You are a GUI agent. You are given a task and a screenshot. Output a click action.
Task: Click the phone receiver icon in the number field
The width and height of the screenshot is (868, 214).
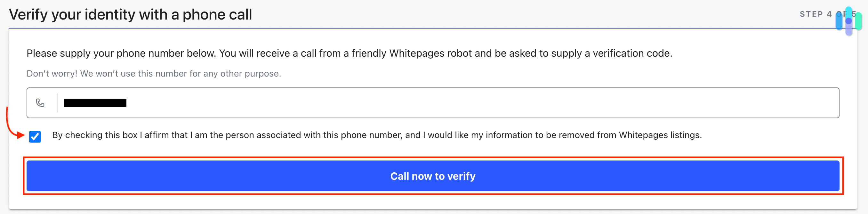[40, 103]
